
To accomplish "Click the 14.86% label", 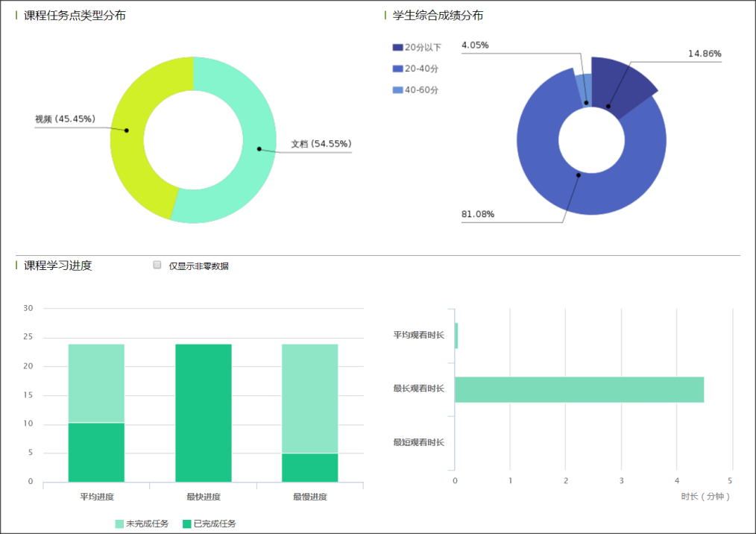I will coord(705,54).
